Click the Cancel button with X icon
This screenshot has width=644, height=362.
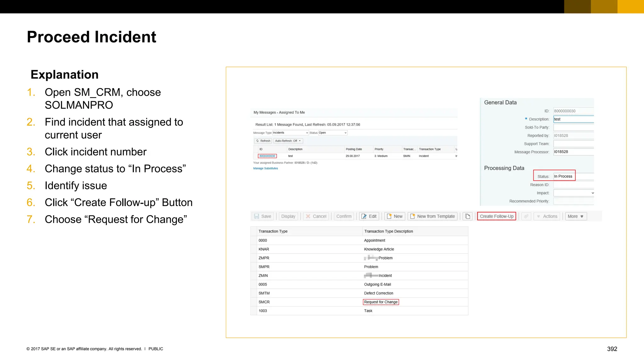click(x=316, y=216)
